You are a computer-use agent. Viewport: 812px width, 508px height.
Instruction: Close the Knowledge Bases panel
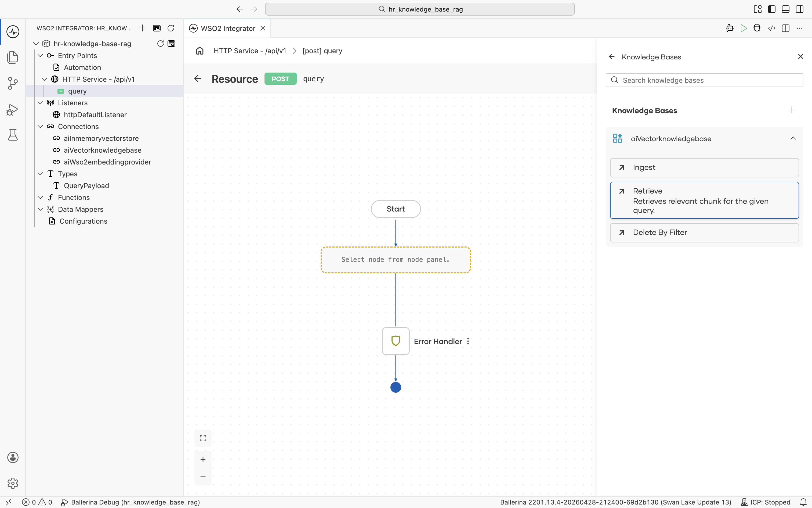801,56
